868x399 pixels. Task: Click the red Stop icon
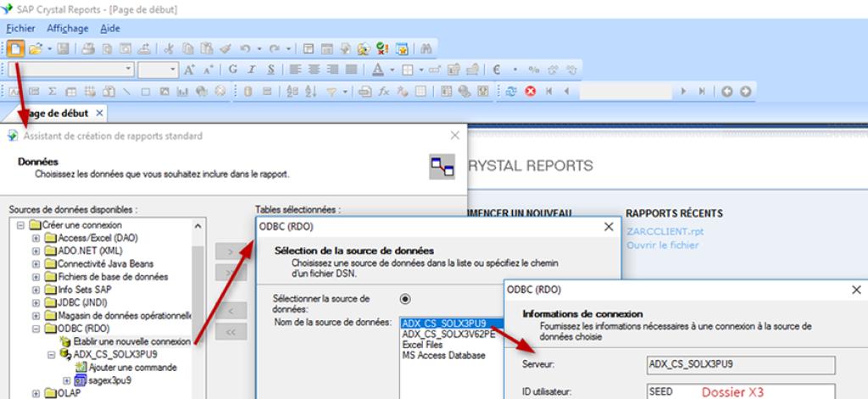pyautogui.click(x=531, y=90)
